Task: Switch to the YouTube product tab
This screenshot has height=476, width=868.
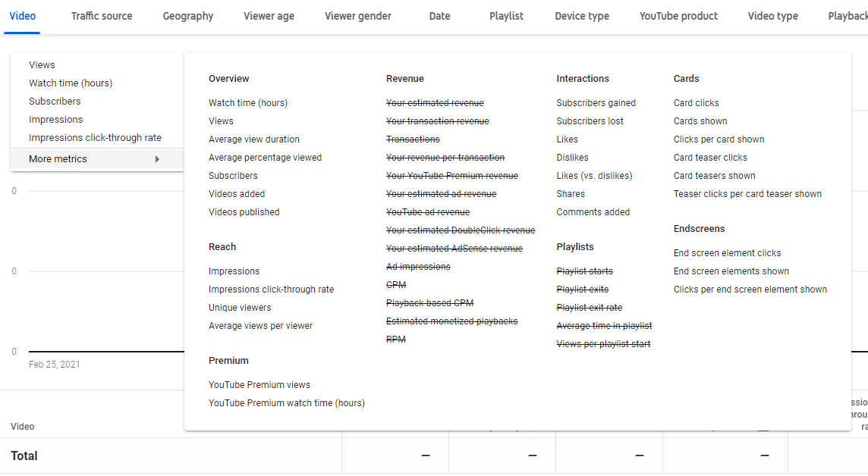Action: click(678, 15)
